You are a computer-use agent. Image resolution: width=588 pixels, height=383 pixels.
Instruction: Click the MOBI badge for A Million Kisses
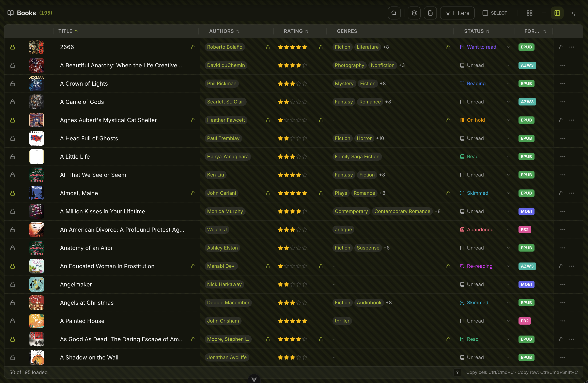point(526,212)
